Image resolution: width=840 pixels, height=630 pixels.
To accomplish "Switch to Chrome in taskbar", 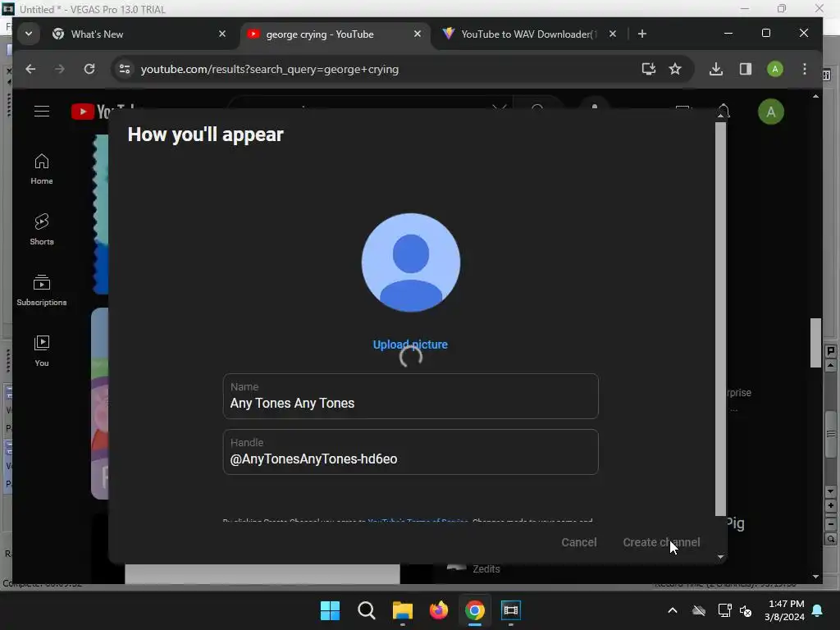I will coord(475,610).
